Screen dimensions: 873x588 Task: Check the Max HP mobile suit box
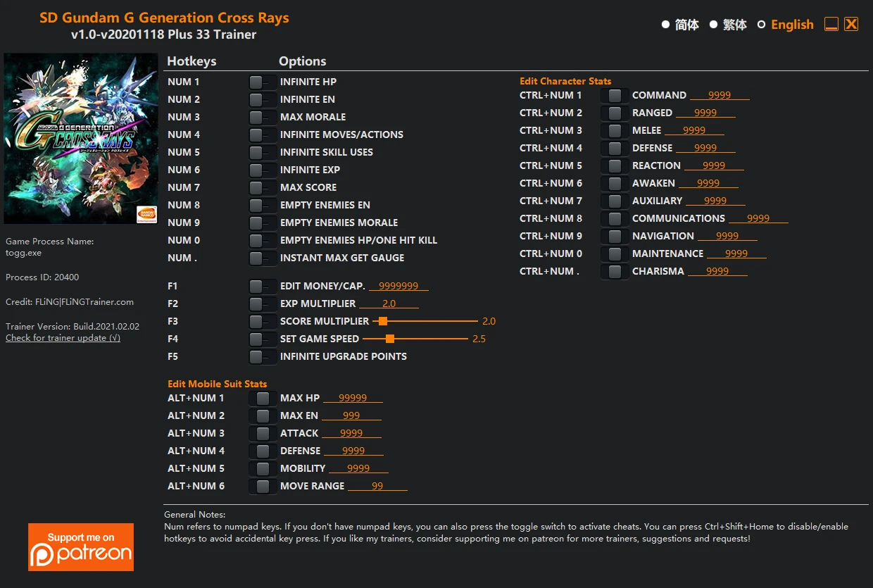pos(263,399)
